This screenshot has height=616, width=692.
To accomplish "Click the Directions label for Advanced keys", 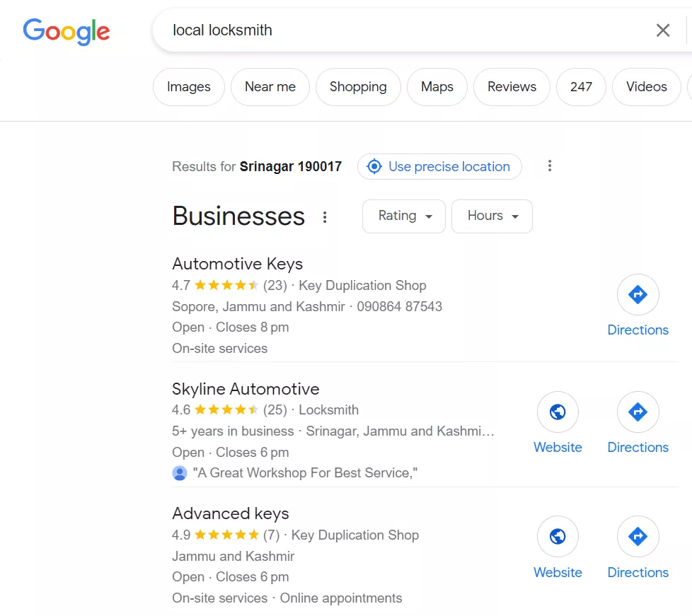I will point(638,572).
